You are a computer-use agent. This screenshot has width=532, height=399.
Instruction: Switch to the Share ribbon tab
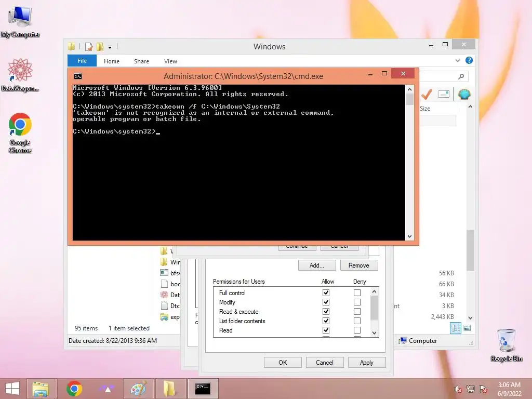tap(141, 61)
